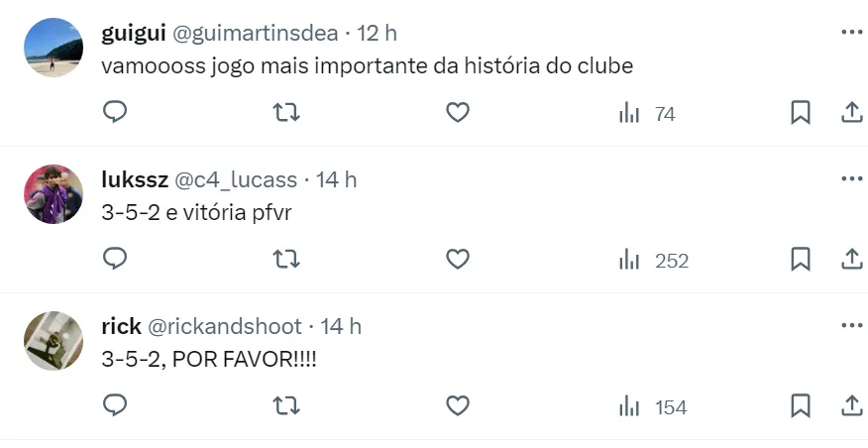Click lukssz's profile avatar

[x=53, y=194]
